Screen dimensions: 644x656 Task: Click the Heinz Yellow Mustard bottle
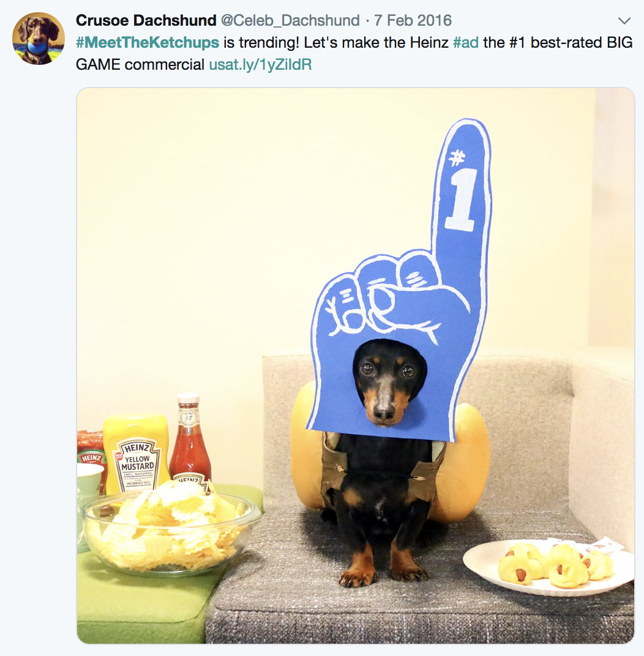coord(137,453)
